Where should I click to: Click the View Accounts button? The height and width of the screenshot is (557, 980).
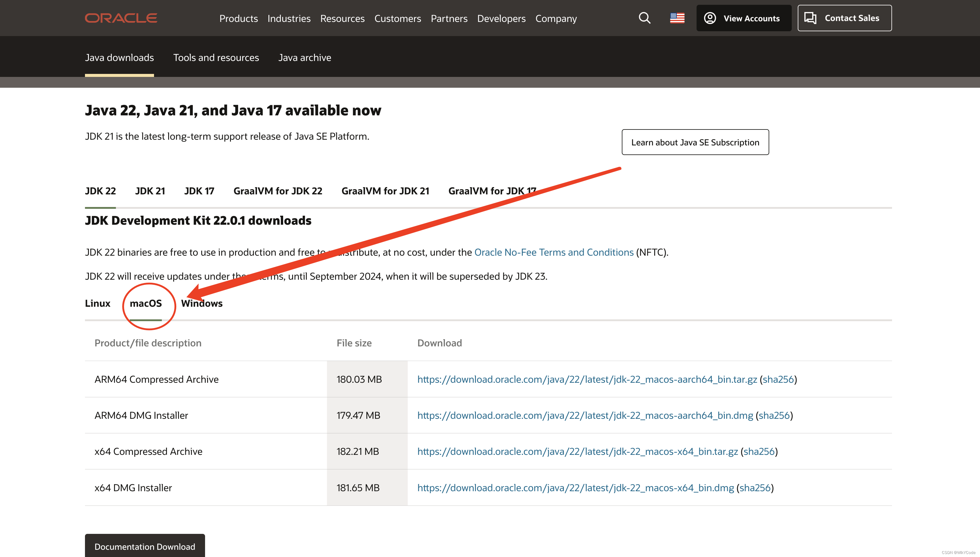744,18
